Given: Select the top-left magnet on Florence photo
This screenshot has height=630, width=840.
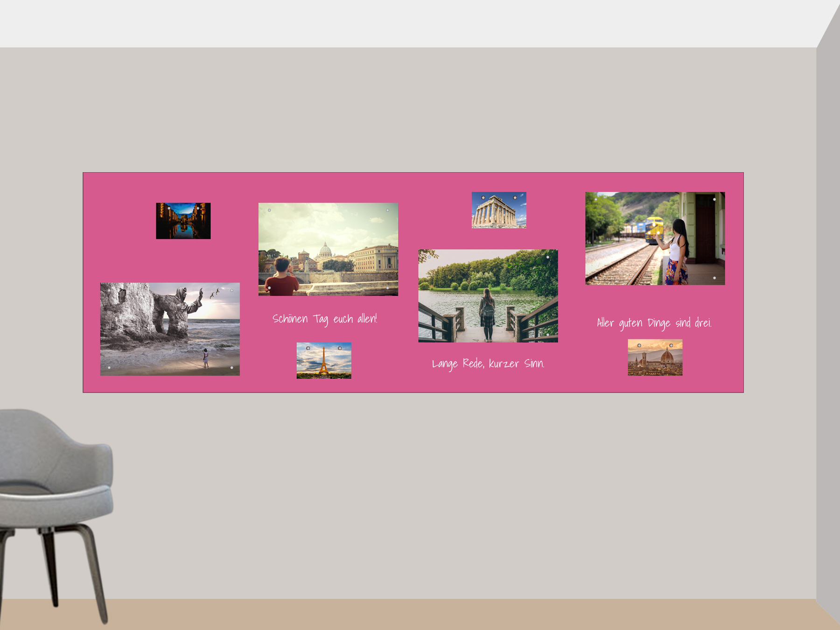Looking at the screenshot, I should click(639, 345).
